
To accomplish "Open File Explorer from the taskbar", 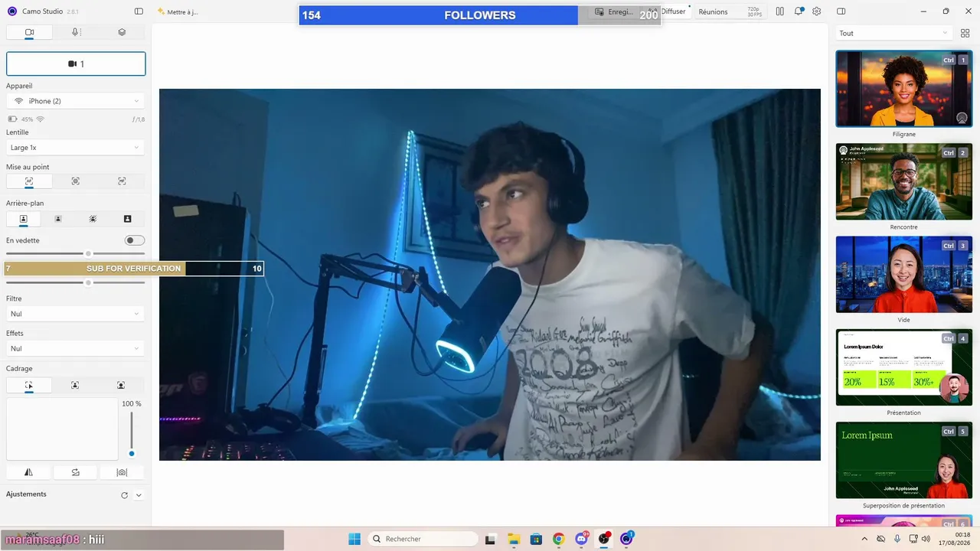I will point(514,539).
